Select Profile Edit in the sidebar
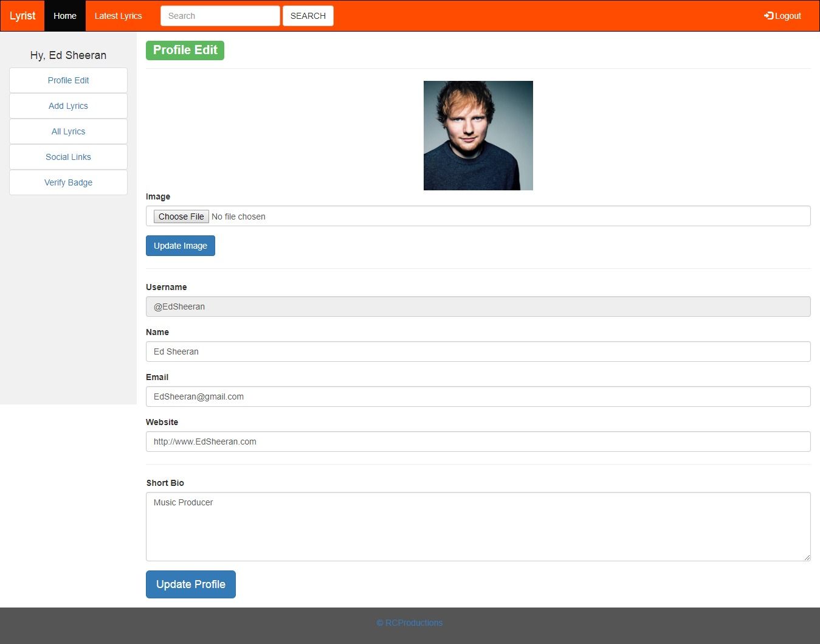 [x=68, y=80]
